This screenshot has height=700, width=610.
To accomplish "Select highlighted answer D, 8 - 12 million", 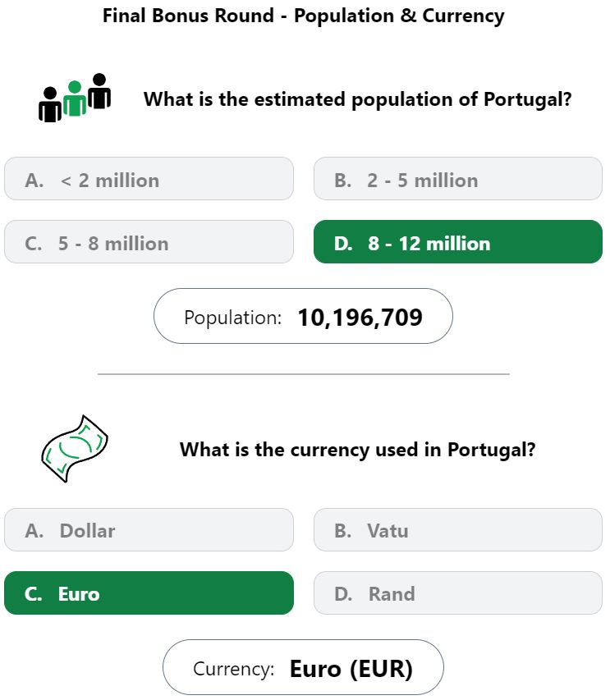I will point(458,241).
